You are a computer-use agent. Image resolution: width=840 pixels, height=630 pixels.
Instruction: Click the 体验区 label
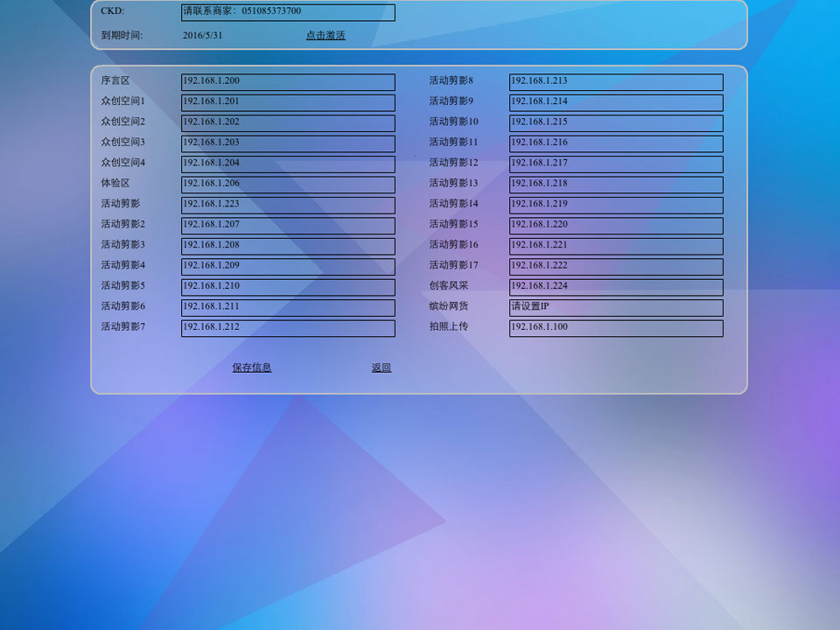115,183
